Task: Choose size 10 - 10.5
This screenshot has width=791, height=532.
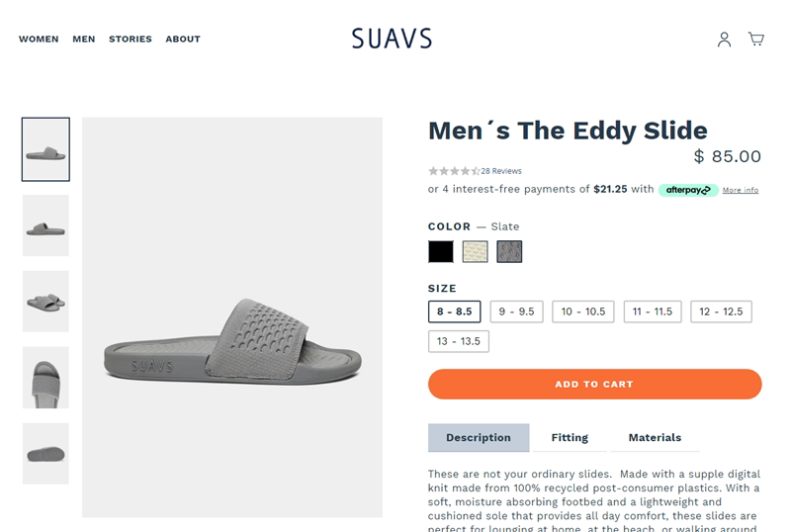Action: (583, 311)
